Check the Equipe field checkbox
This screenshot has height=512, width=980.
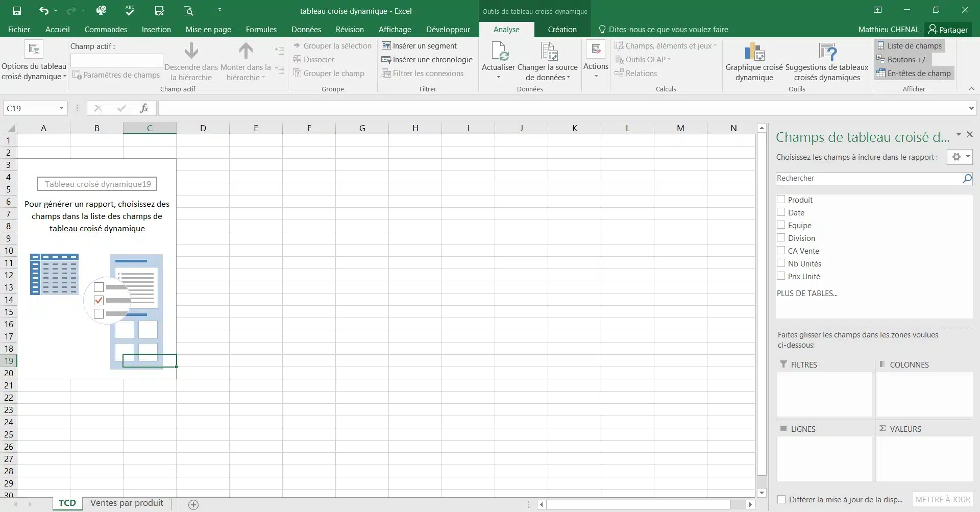781,225
